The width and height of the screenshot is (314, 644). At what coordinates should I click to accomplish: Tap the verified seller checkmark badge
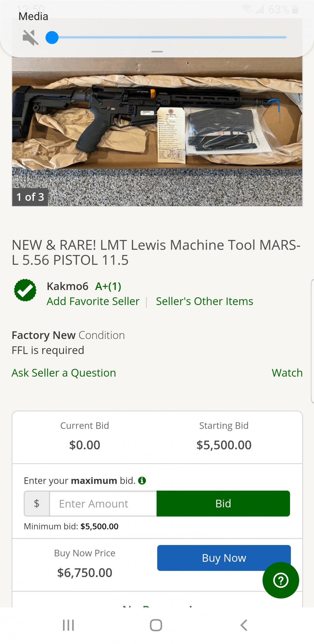point(25,290)
